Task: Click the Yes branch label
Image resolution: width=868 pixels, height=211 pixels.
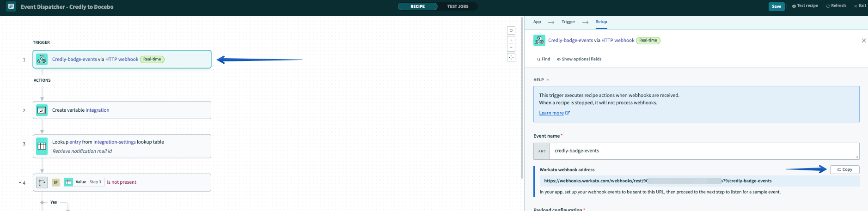Action: click(54, 202)
